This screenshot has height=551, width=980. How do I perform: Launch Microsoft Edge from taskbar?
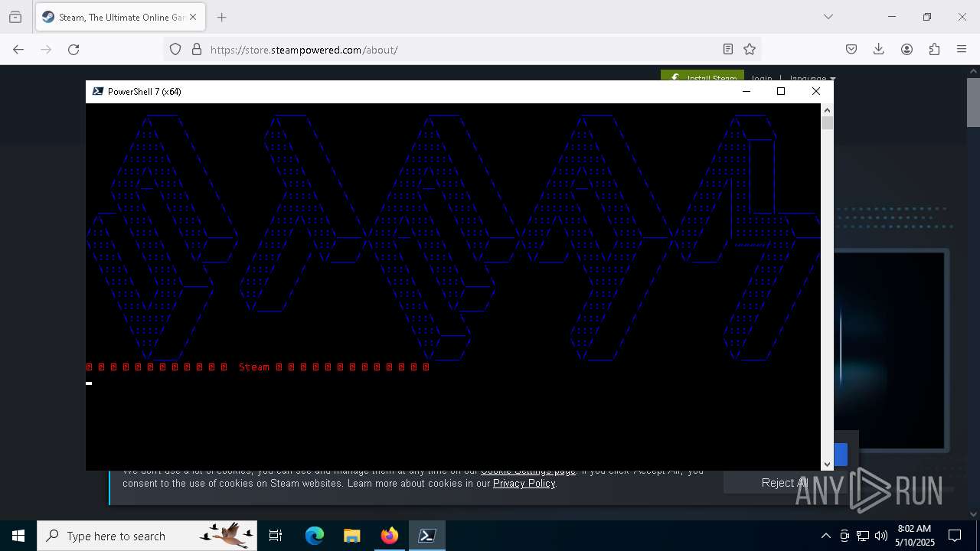click(x=315, y=536)
